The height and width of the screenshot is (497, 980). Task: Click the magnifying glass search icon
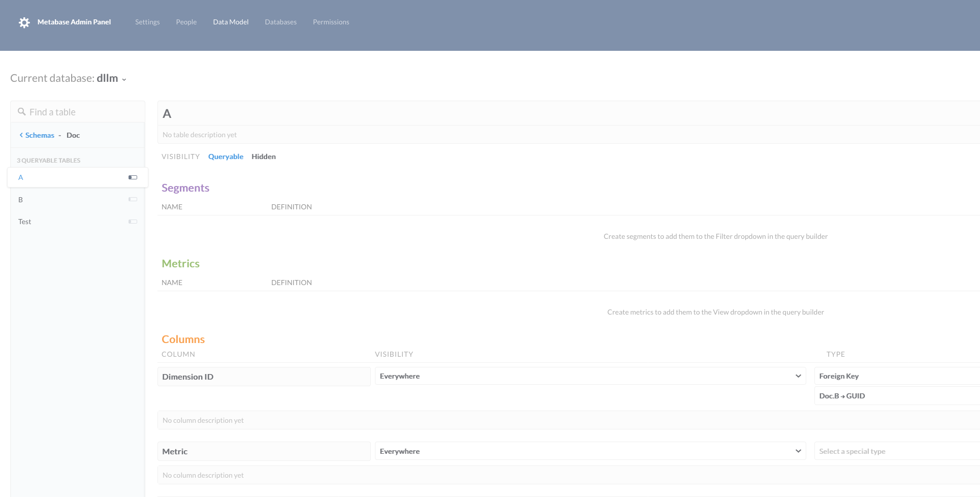tap(21, 111)
